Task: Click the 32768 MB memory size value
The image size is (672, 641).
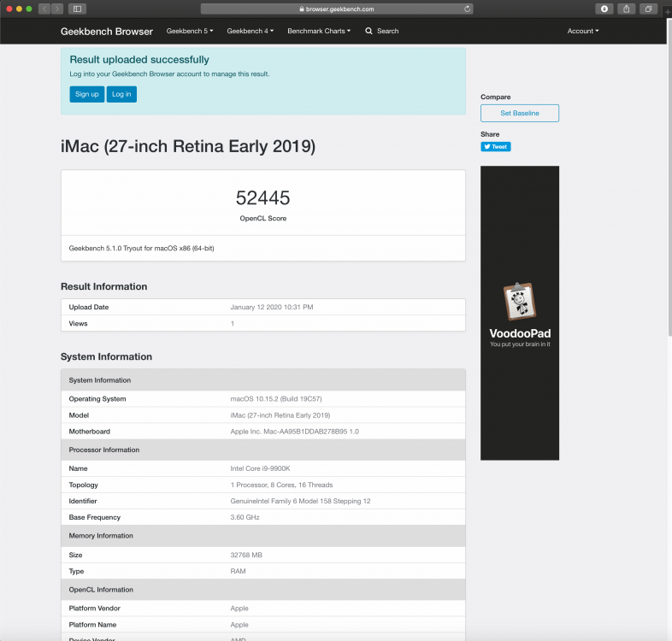Action: click(246, 556)
